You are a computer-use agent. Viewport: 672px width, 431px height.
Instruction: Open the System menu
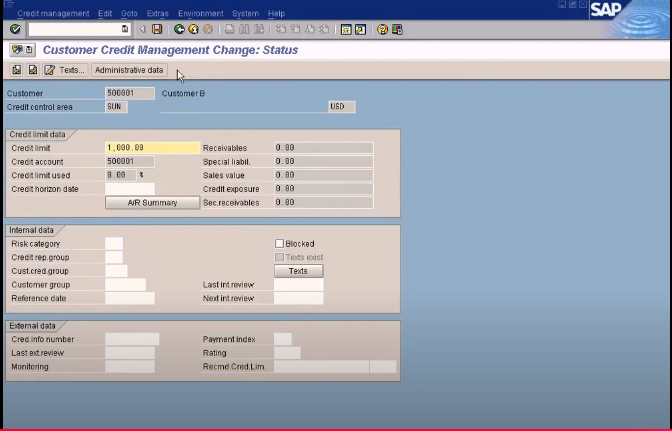point(245,14)
